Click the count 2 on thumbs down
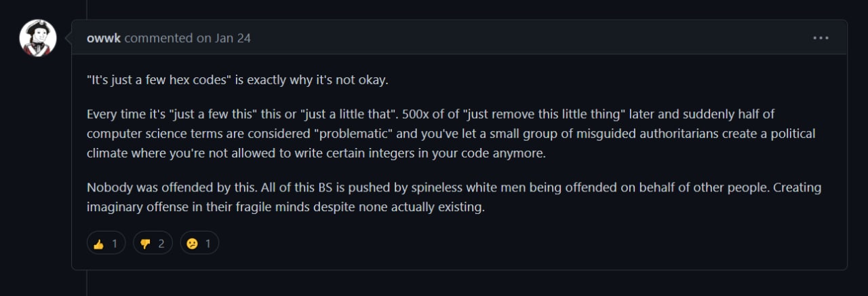 (161, 243)
